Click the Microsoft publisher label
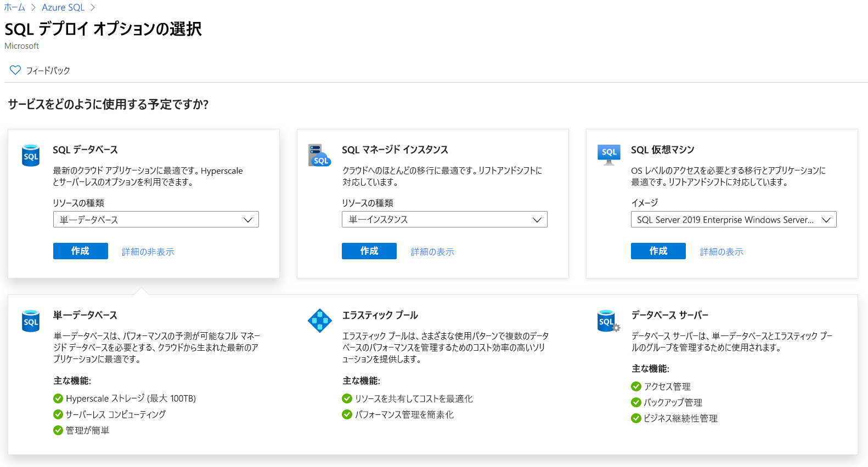The height and width of the screenshot is (467, 868). [22, 46]
